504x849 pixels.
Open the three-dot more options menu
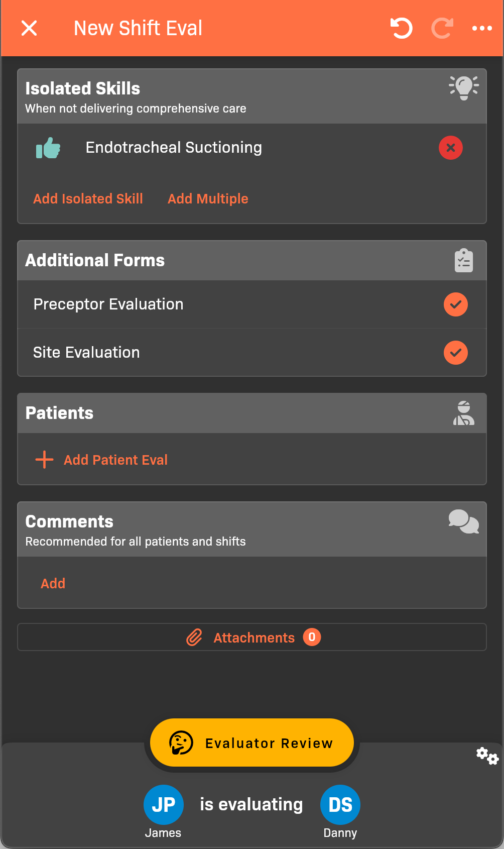(x=482, y=28)
